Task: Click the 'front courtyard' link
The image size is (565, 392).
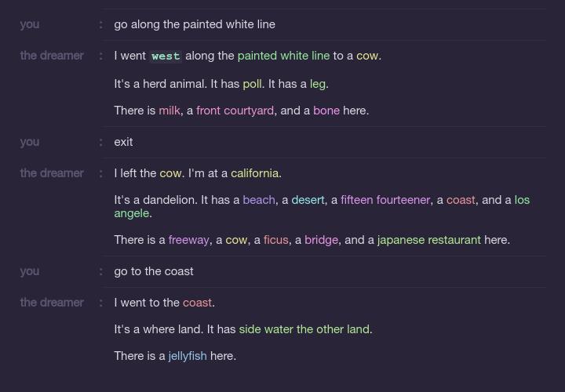Action: 235,111
